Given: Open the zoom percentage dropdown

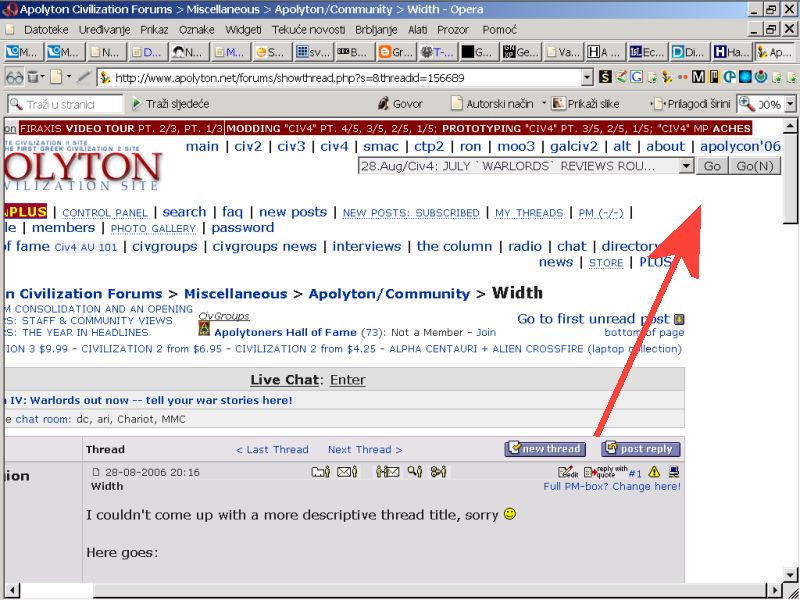Looking at the screenshot, I should pyautogui.click(x=790, y=104).
